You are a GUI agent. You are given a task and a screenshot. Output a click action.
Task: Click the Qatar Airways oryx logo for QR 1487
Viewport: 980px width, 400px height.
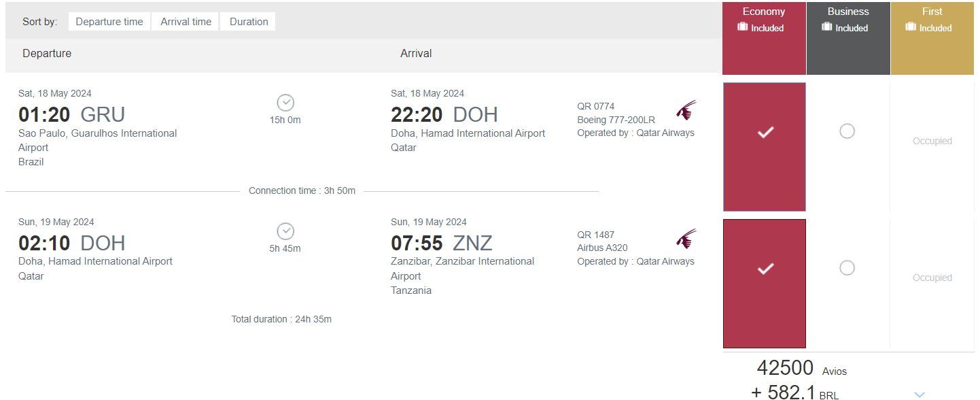pos(686,238)
